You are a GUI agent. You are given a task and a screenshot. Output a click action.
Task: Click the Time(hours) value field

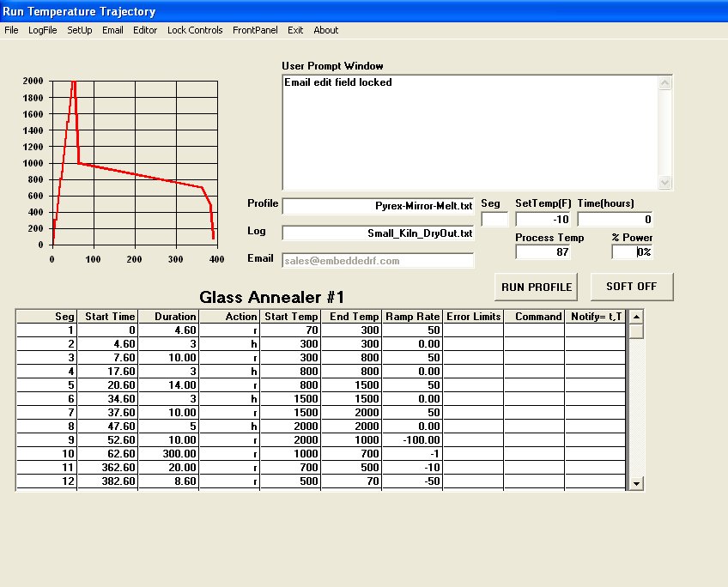click(x=615, y=219)
